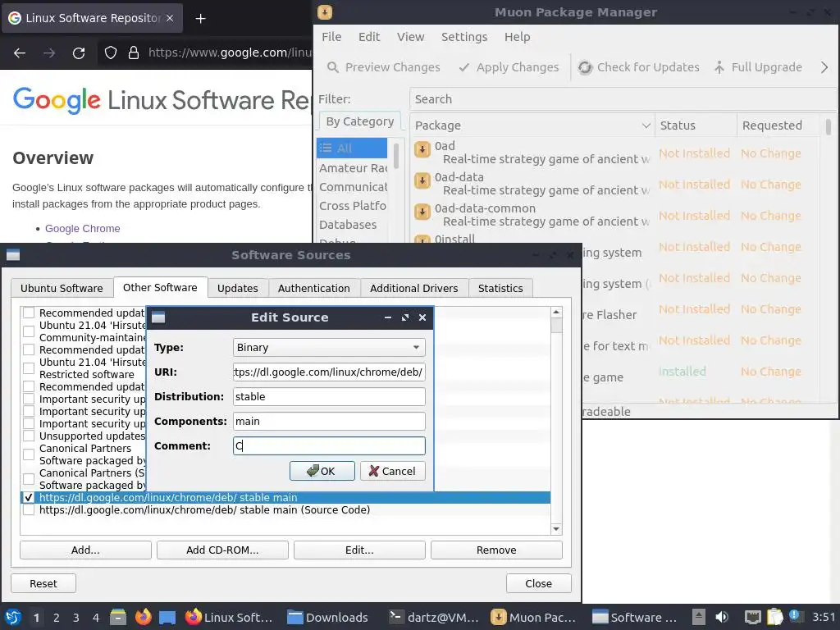Screen dimensions: 840x630
Task: Open the View menu in Muon
Action: pyautogui.click(x=410, y=37)
